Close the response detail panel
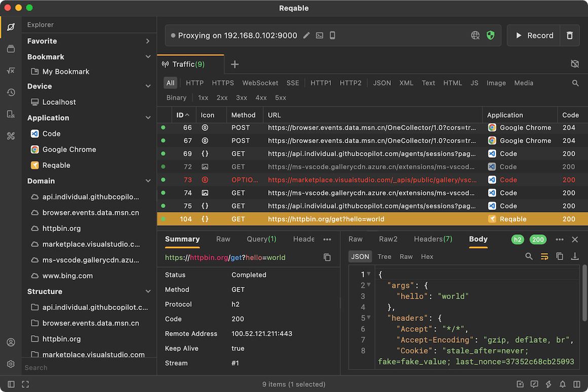The image size is (588, 392). 575,239
